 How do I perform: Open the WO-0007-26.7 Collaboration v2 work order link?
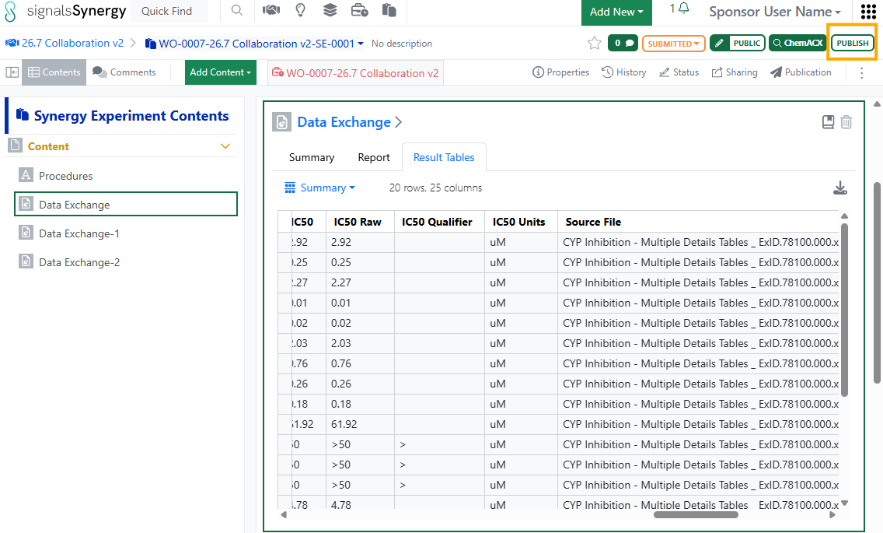click(x=355, y=73)
